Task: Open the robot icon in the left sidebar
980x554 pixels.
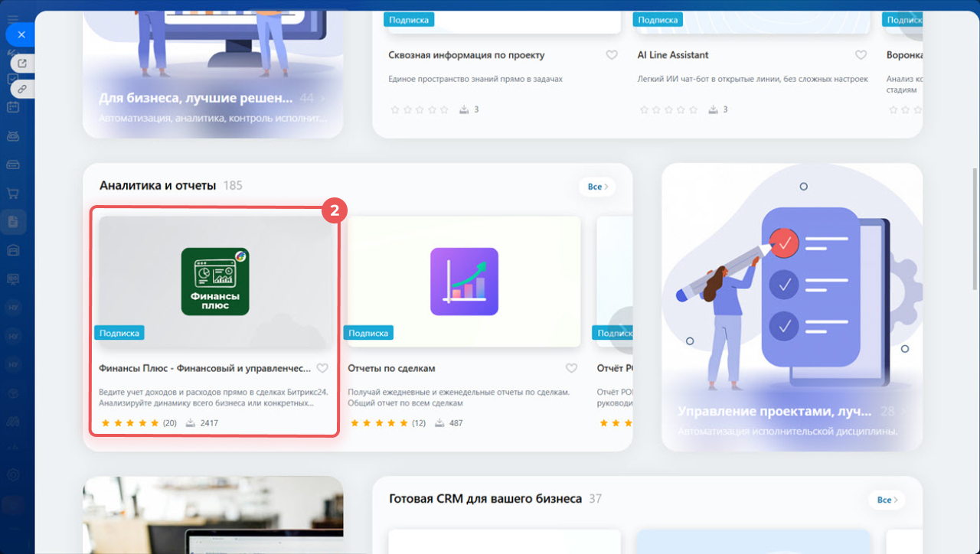Action: click(13, 136)
